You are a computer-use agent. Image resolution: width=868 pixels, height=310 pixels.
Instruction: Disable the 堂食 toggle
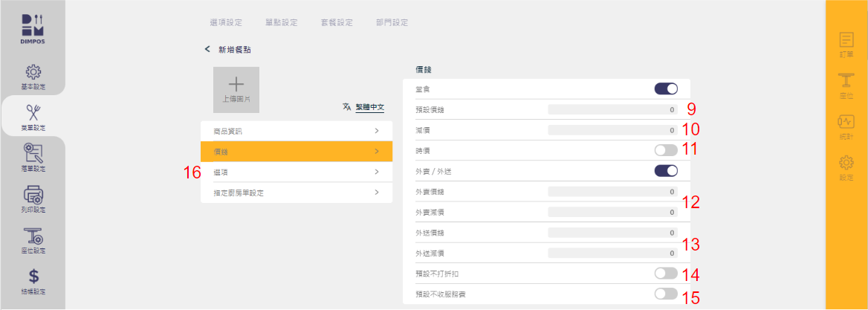666,89
